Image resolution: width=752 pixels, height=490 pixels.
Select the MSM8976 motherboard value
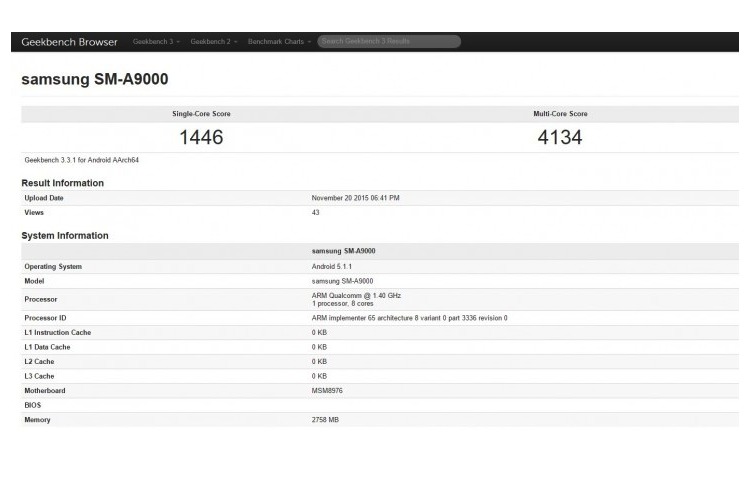click(x=327, y=390)
